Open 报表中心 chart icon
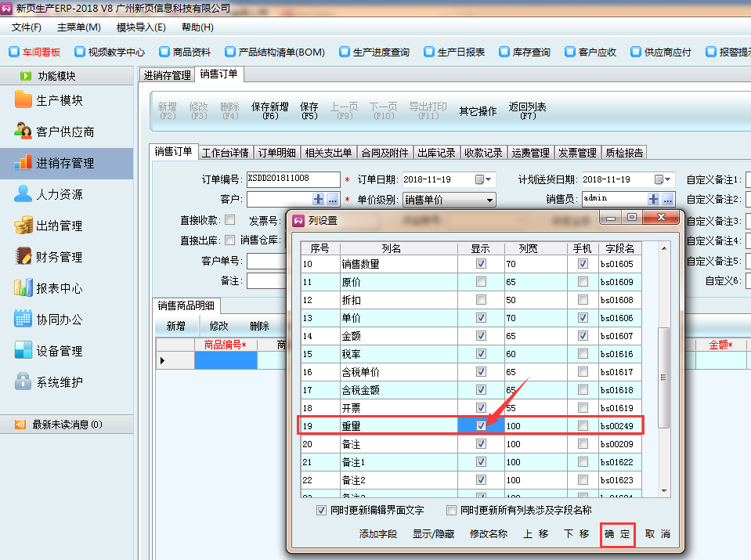 click(x=23, y=288)
